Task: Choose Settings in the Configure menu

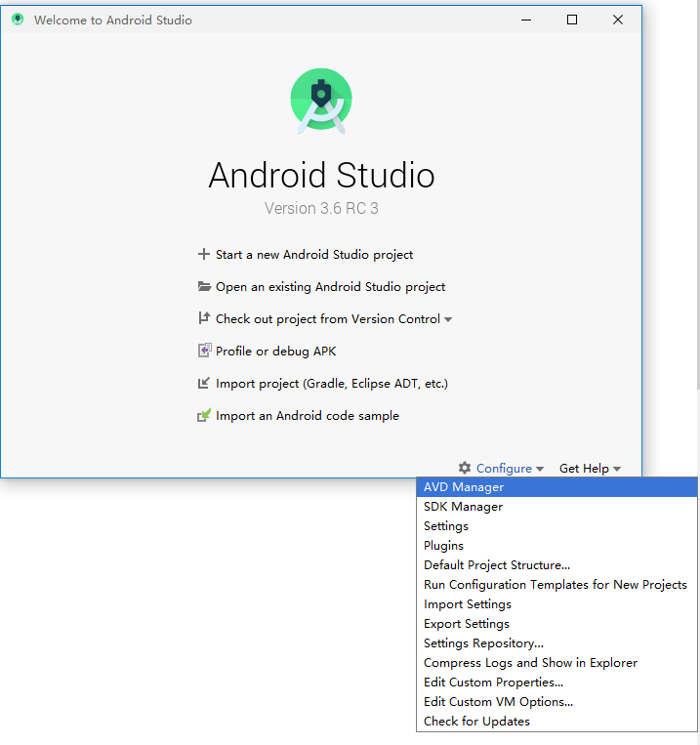Action: point(556,526)
